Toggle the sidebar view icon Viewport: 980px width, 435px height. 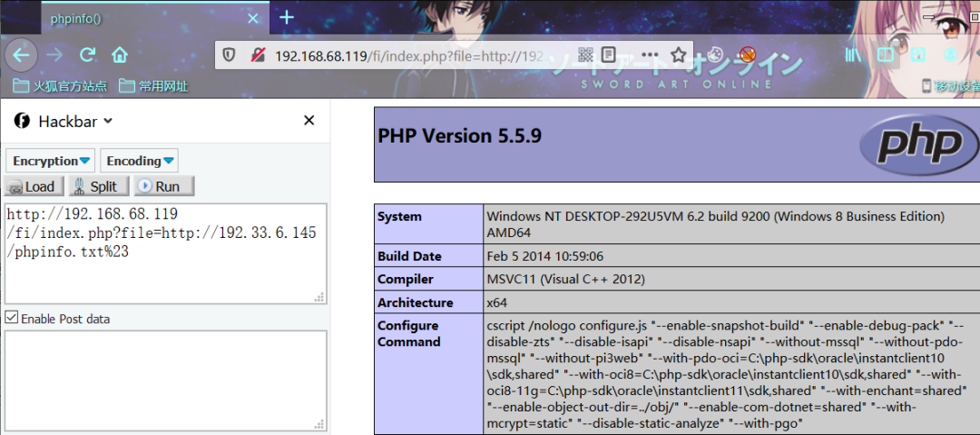886,55
